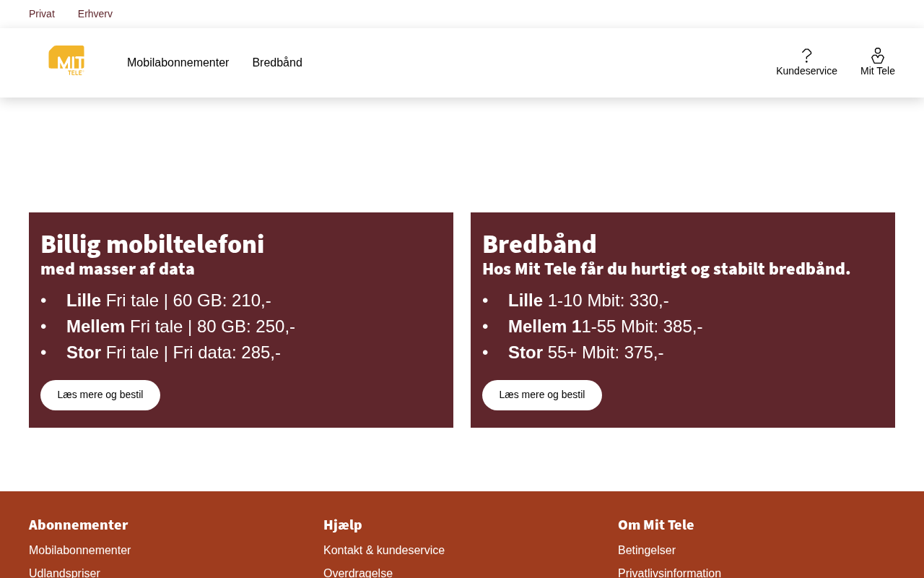
Task: Open Mobilabonnementer in the top navigation
Action: (178, 63)
